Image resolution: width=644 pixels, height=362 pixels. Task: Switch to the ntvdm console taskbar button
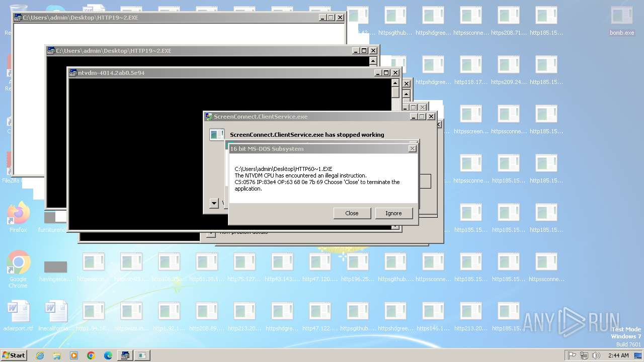tap(125, 355)
